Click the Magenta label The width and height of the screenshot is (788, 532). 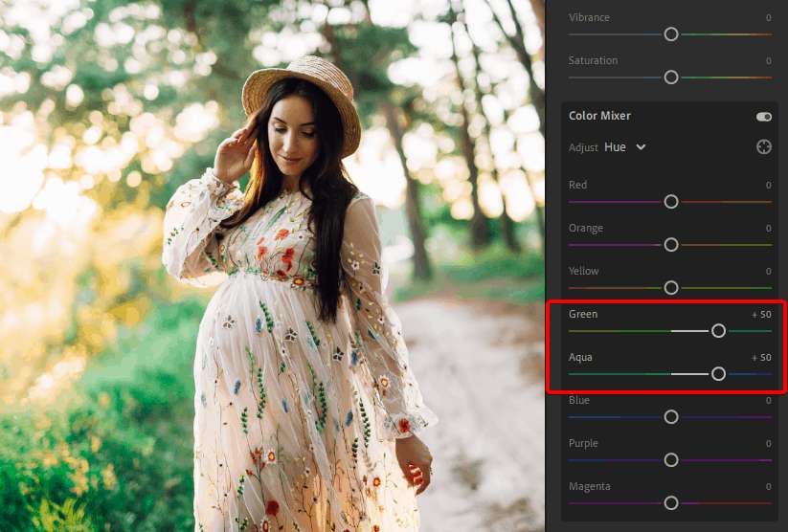coord(590,486)
